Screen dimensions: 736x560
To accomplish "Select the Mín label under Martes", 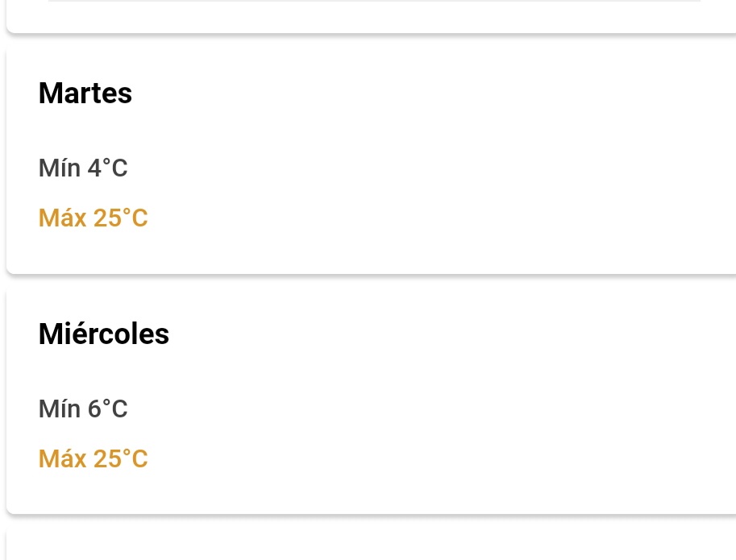I will pos(60,168).
